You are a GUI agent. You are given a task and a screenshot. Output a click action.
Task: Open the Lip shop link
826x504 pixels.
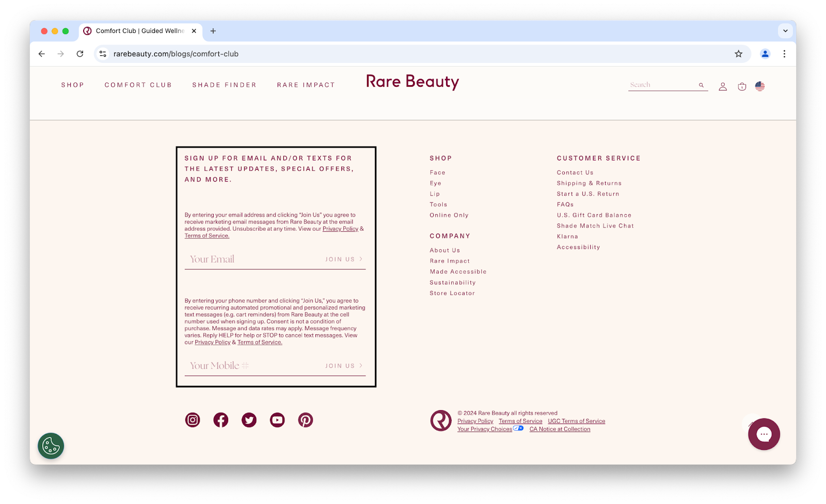click(435, 194)
